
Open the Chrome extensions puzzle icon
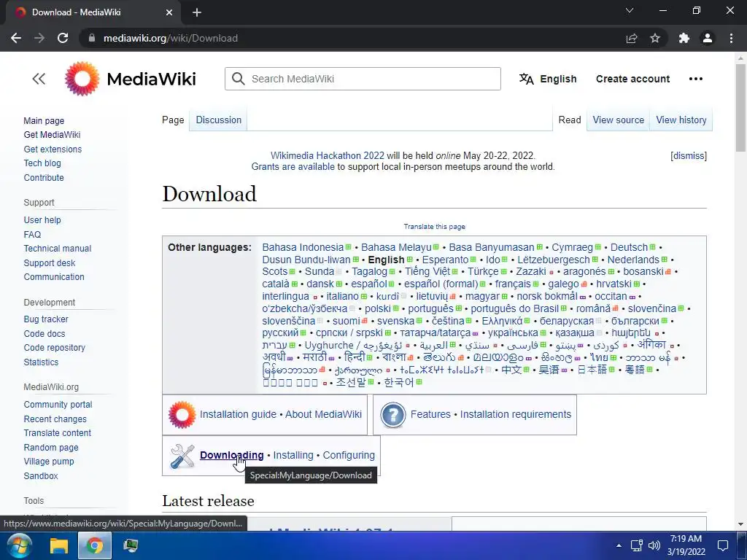[684, 38]
